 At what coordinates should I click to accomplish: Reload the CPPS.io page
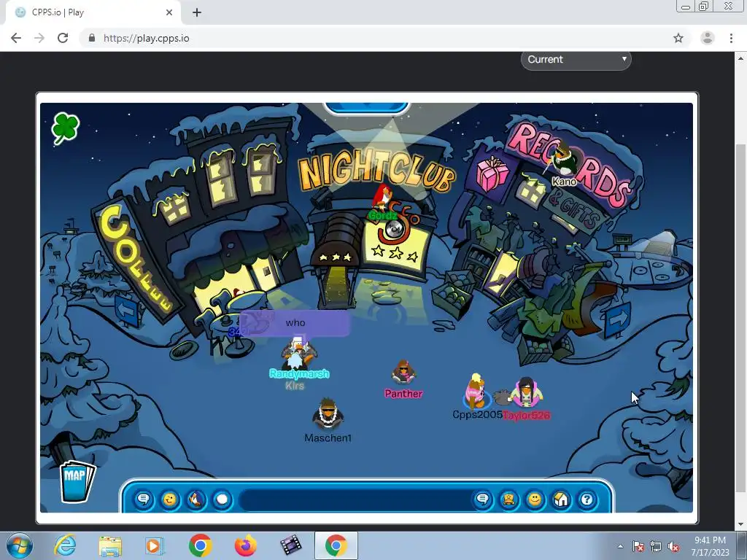63,38
